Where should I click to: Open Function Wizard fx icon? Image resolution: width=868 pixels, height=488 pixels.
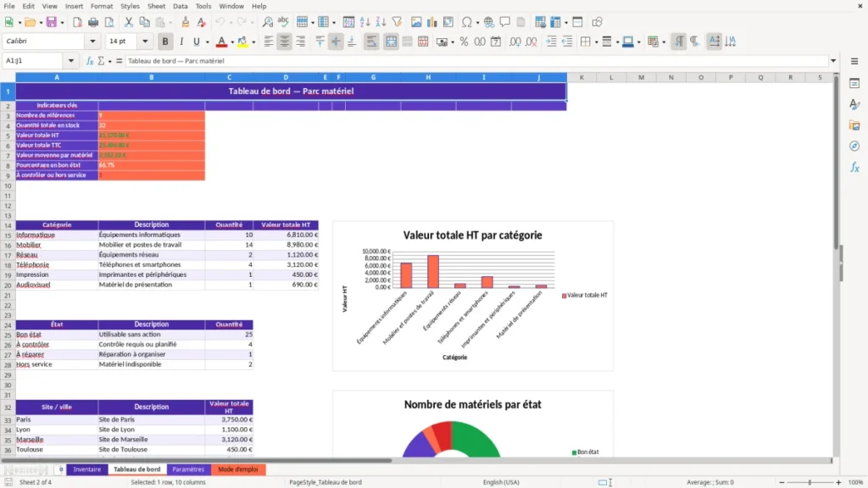[x=90, y=61]
